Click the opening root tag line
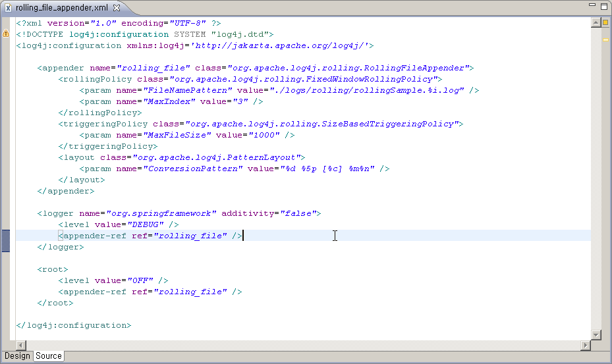This screenshot has width=612, height=364. 53,269
